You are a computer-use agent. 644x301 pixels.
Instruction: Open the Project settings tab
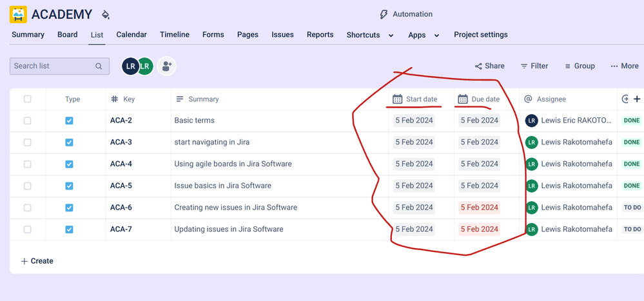tap(480, 35)
